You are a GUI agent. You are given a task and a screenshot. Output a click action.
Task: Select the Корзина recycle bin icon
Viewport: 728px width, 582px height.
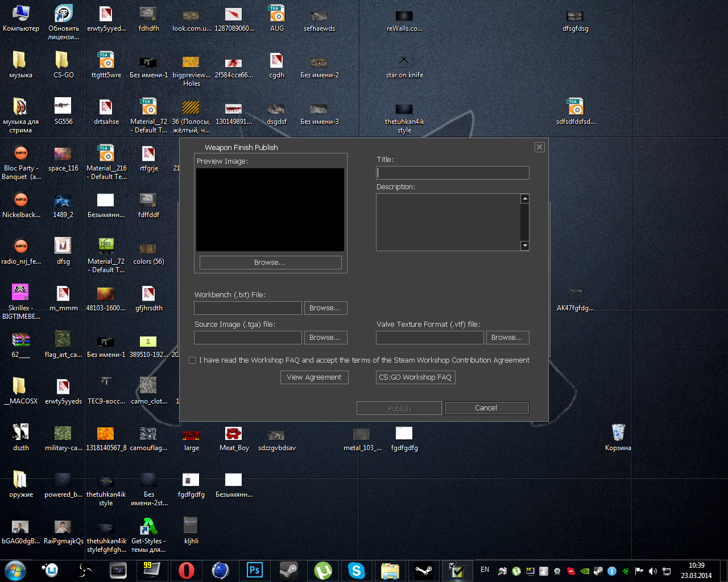click(618, 438)
